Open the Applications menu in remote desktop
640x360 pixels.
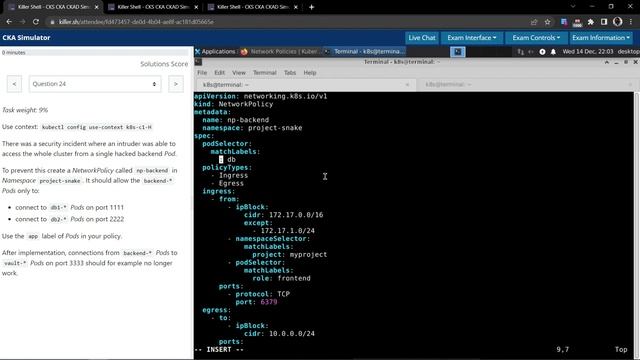tap(215, 51)
